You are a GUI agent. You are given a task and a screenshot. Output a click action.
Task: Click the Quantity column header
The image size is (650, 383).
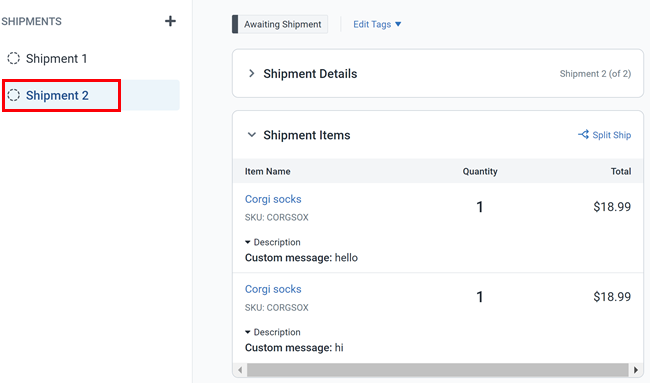tap(480, 171)
